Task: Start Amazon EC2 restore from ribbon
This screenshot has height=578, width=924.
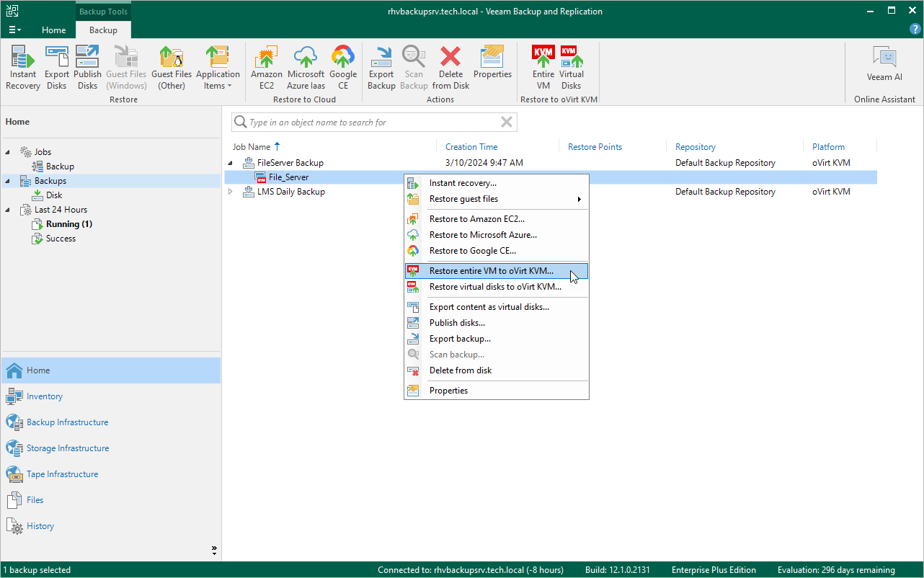Action: [267, 67]
